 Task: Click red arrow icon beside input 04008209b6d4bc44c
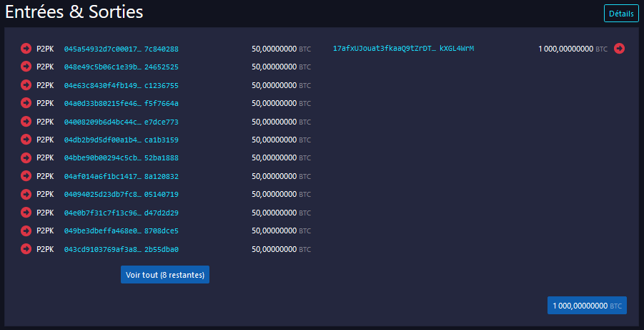tap(26, 122)
